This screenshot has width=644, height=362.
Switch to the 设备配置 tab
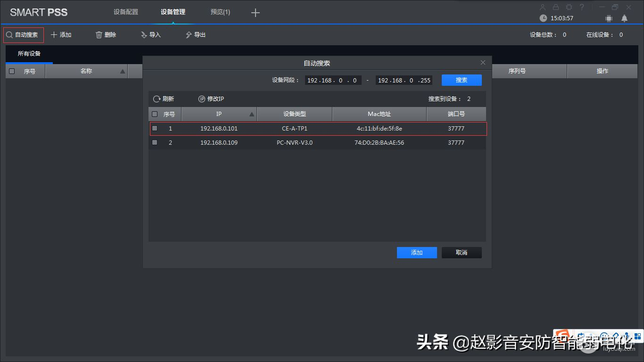pos(126,12)
